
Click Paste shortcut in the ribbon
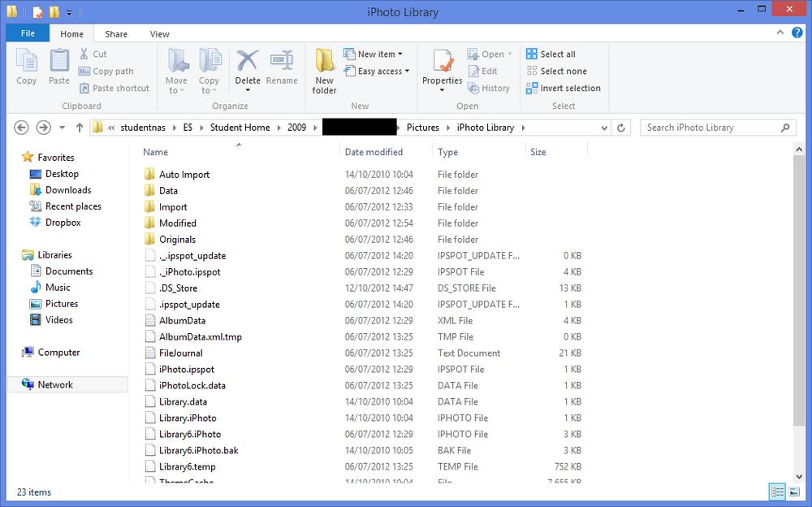114,88
